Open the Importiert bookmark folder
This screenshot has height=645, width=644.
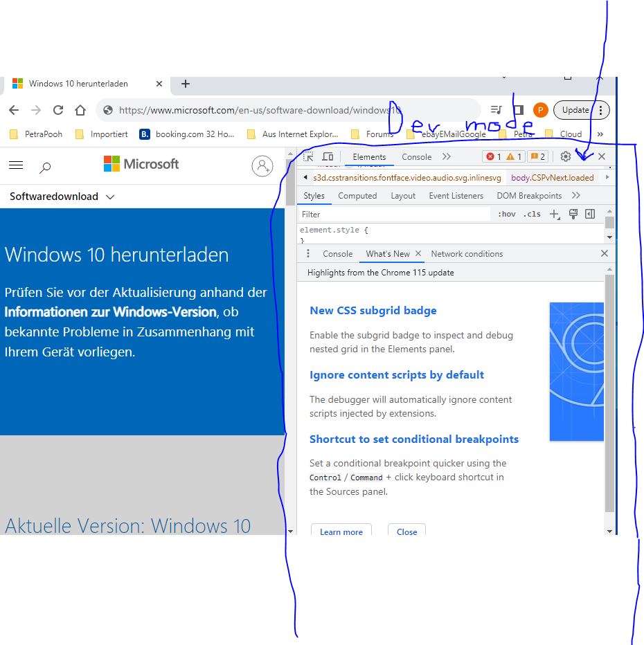(x=102, y=134)
